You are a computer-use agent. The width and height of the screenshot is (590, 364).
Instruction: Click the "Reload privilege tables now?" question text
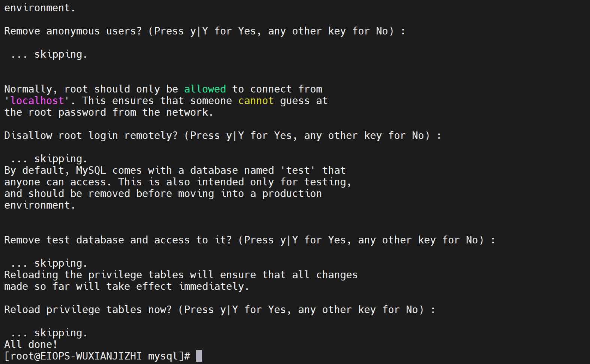click(x=88, y=310)
